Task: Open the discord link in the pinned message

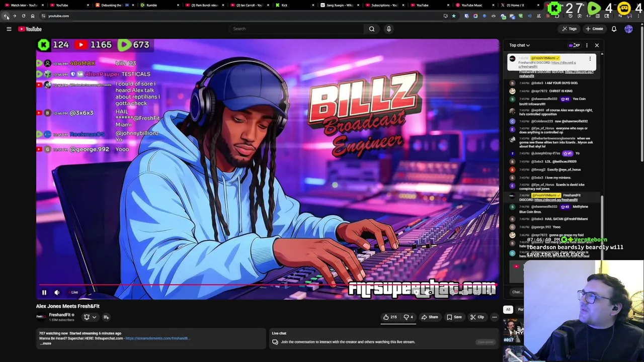Action: 563,62
